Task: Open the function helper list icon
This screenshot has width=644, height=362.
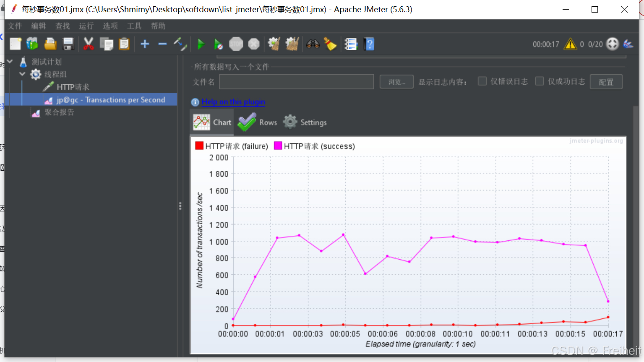Action: tap(350, 44)
